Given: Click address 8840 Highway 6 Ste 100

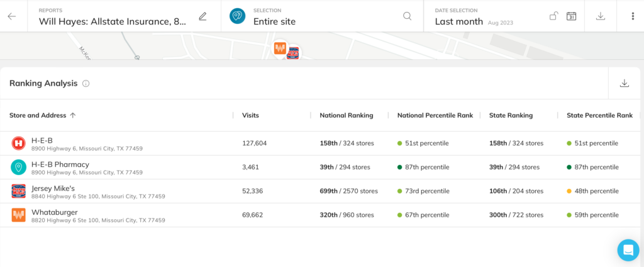Looking at the screenshot, I should click(98, 196).
